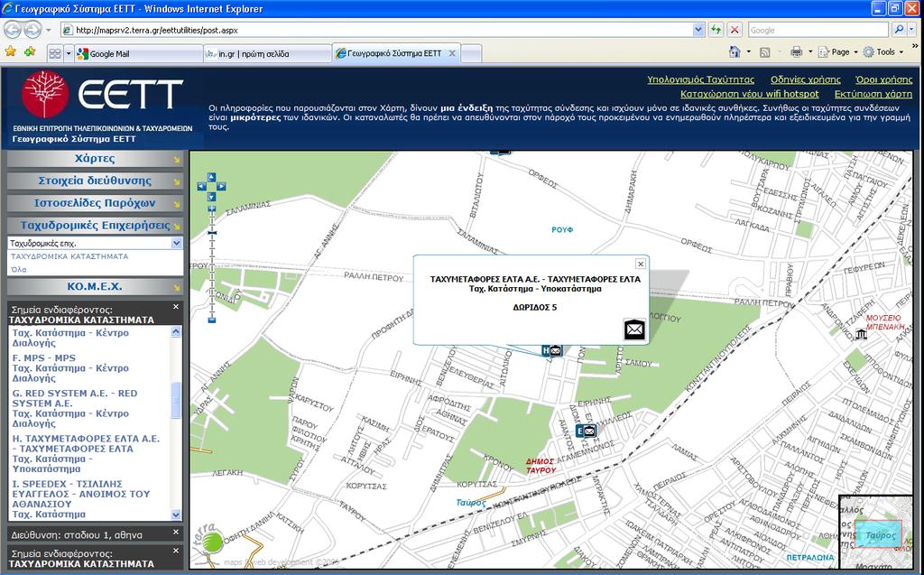Pan the map up with the arrow
The image size is (924, 575).
[211, 177]
